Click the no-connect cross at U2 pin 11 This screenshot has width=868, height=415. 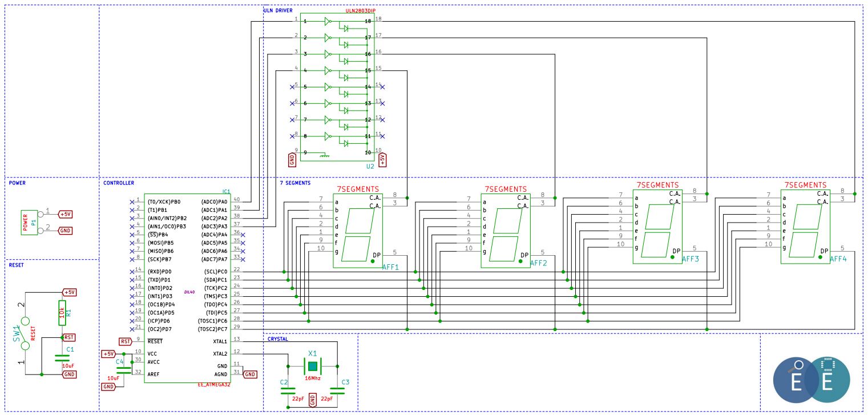382,136
